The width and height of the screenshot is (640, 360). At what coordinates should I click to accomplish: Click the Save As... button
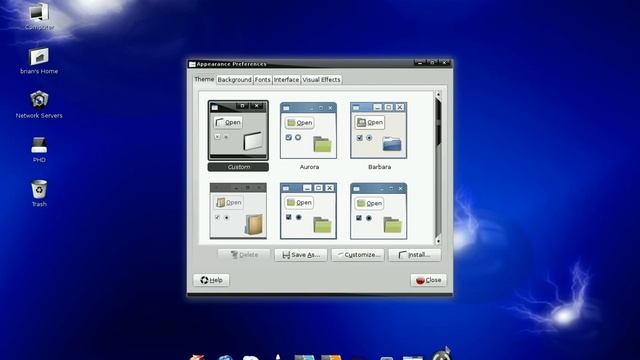[x=301, y=255]
